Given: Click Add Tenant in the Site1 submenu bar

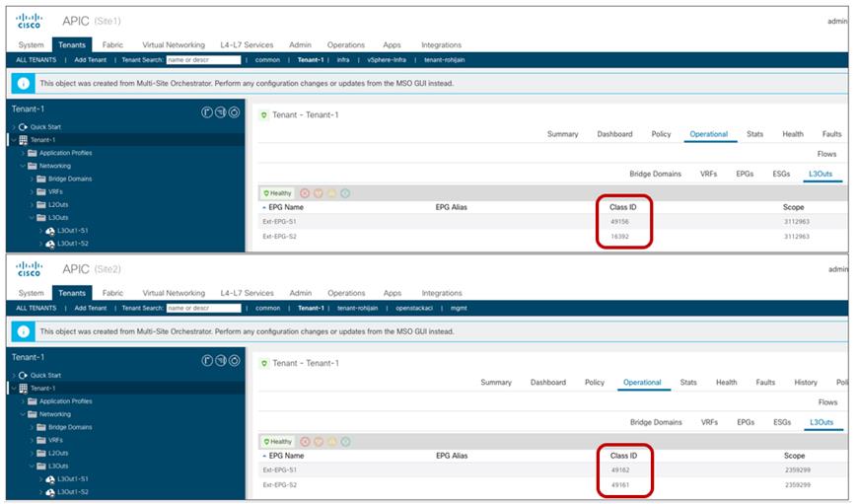Looking at the screenshot, I should click(91, 60).
